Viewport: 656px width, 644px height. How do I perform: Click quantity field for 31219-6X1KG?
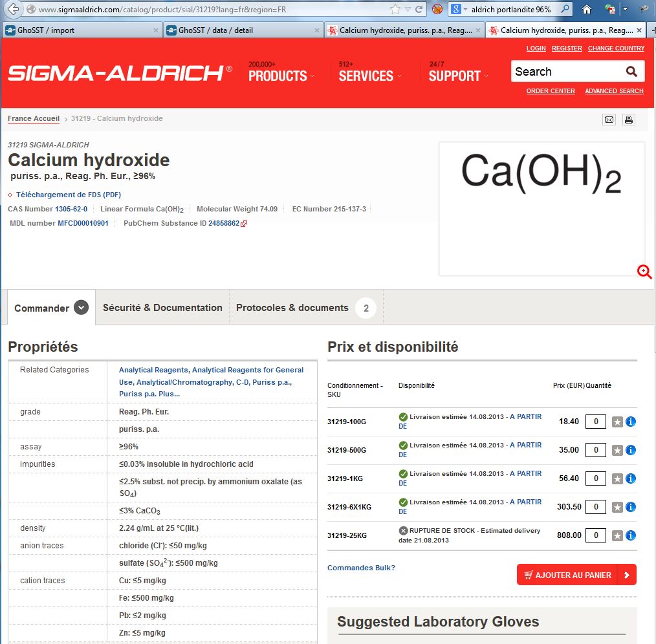(x=595, y=507)
